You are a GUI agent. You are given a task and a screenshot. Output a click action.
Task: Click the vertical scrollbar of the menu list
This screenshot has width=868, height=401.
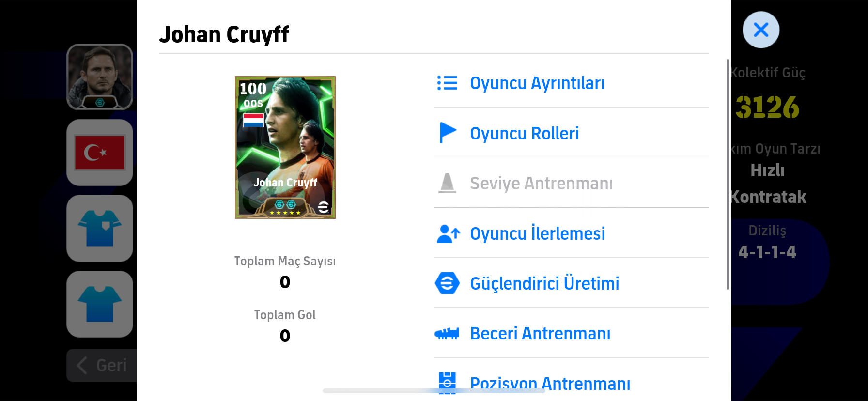coord(728,174)
